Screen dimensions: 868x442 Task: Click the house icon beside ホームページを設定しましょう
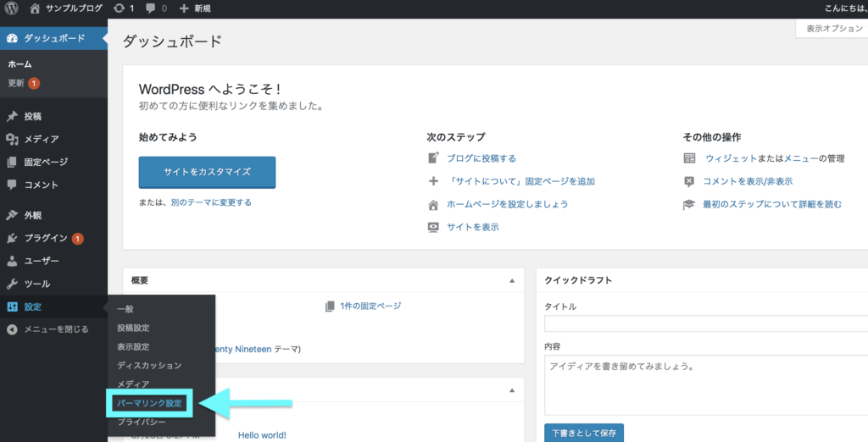(x=433, y=205)
